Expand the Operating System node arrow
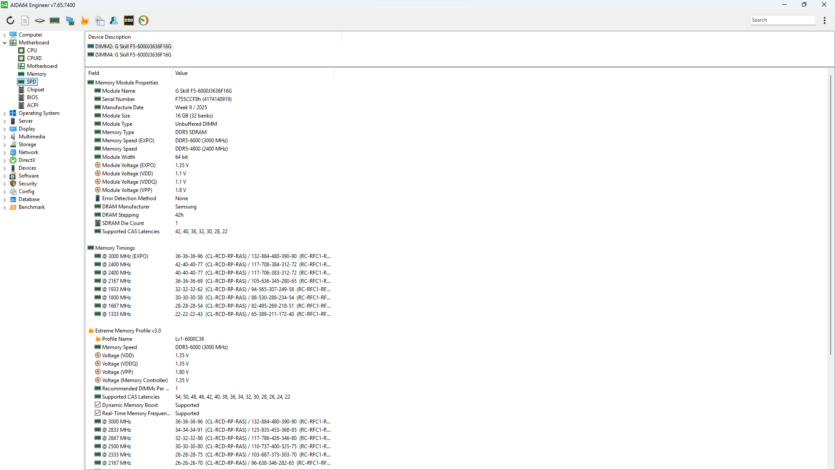This screenshot has width=835, height=470. pyautogui.click(x=5, y=113)
